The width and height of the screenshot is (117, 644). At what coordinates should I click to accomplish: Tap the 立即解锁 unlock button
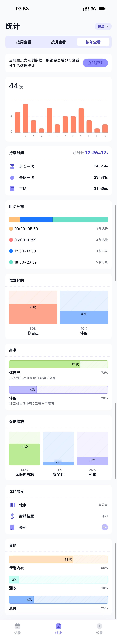point(95,63)
